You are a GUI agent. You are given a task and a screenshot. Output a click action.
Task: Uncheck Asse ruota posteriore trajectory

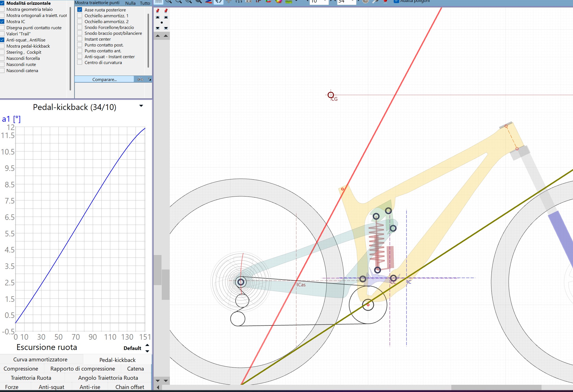point(80,10)
